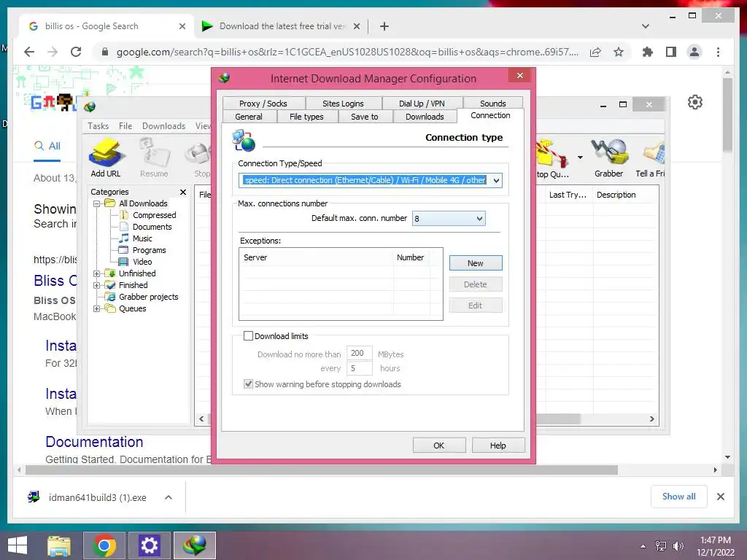Viewport: 747px width, 560px height.
Task: Click Help in the configuration dialog
Action: (x=498, y=446)
